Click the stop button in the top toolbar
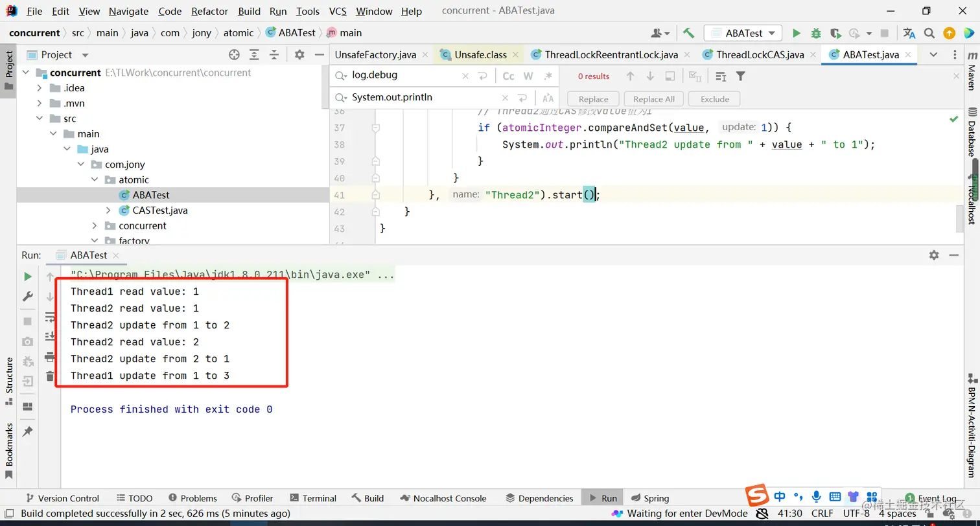The image size is (980, 526). pos(885,33)
